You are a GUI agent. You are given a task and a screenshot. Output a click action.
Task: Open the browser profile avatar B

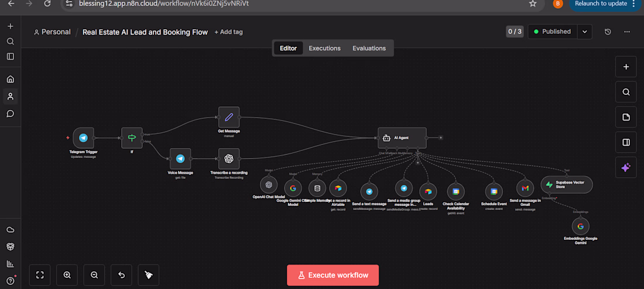(558, 4)
